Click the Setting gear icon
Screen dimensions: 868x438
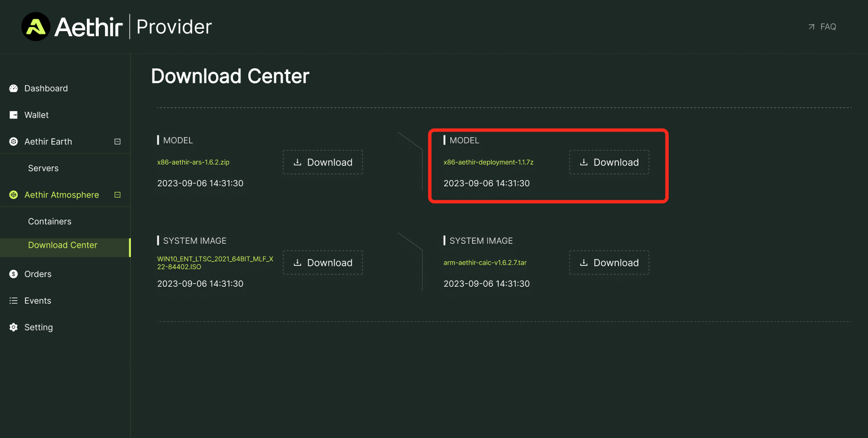14,327
